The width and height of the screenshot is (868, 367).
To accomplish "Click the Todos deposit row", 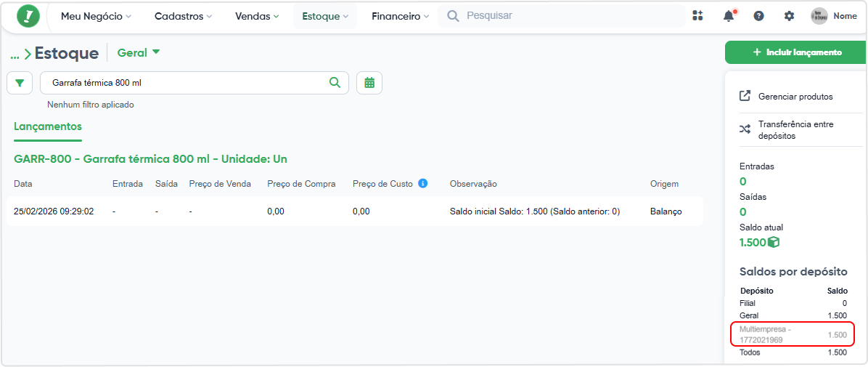I will click(x=793, y=352).
